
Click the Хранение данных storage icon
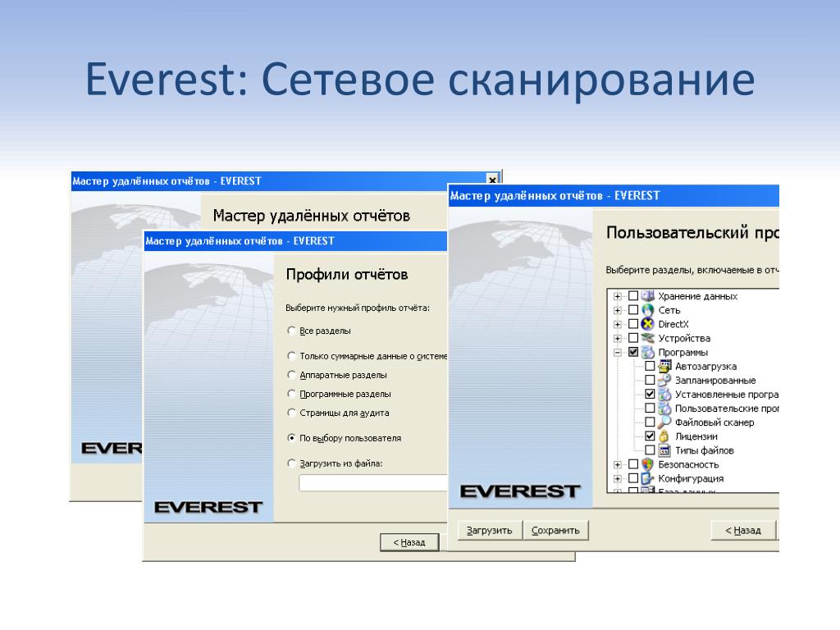648,295
